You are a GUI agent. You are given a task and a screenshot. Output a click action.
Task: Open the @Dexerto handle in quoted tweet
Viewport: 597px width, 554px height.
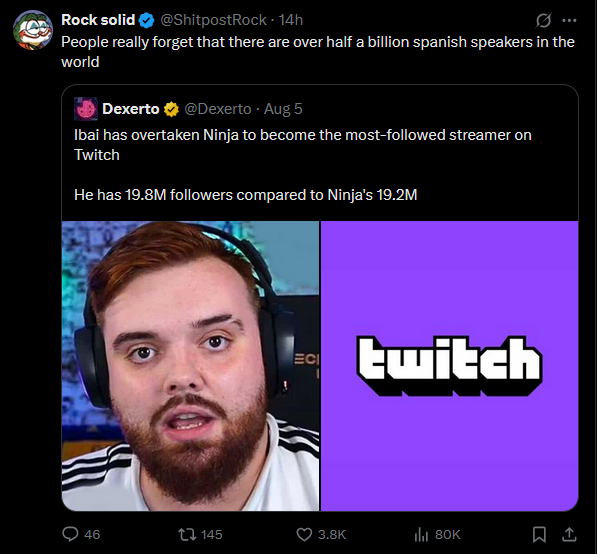[218, 109]
